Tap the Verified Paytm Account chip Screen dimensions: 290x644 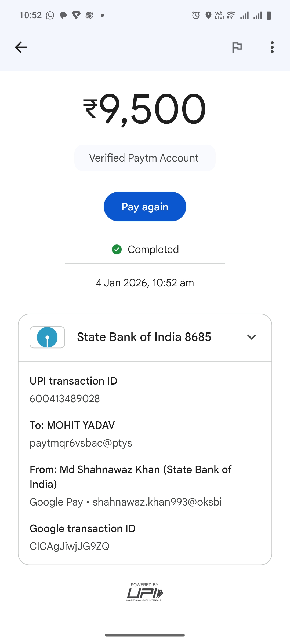(x=145, y=158)
